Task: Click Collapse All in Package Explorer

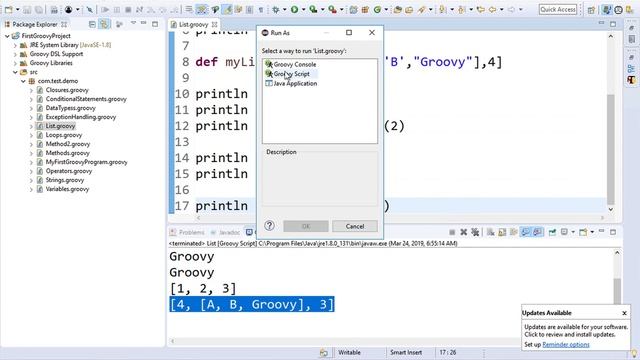Action: click(92, 24)
